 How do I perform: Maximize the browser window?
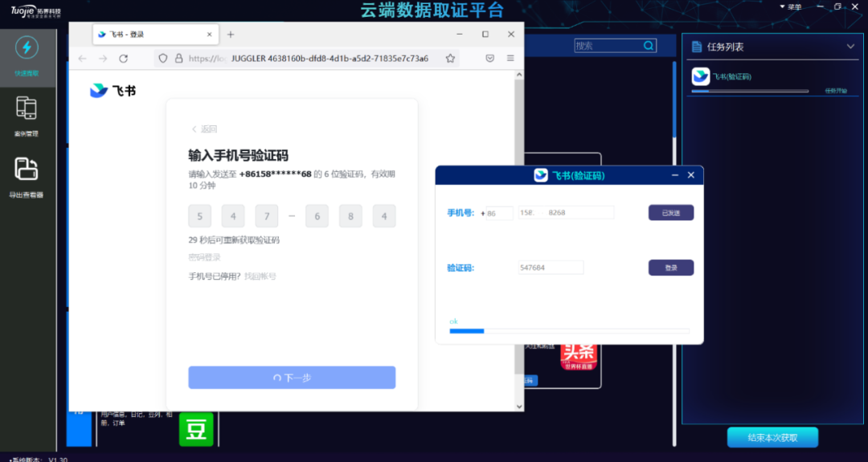click(485, 35)
